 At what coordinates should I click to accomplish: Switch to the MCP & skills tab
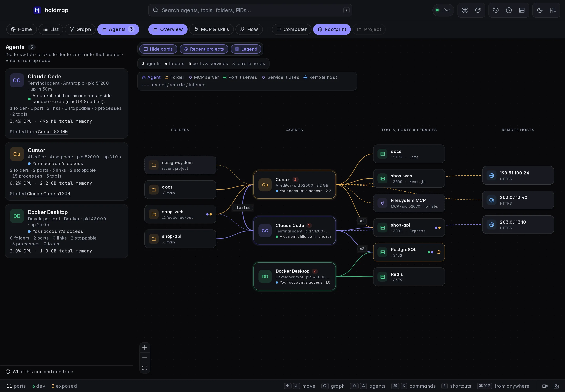click(211, 29)
